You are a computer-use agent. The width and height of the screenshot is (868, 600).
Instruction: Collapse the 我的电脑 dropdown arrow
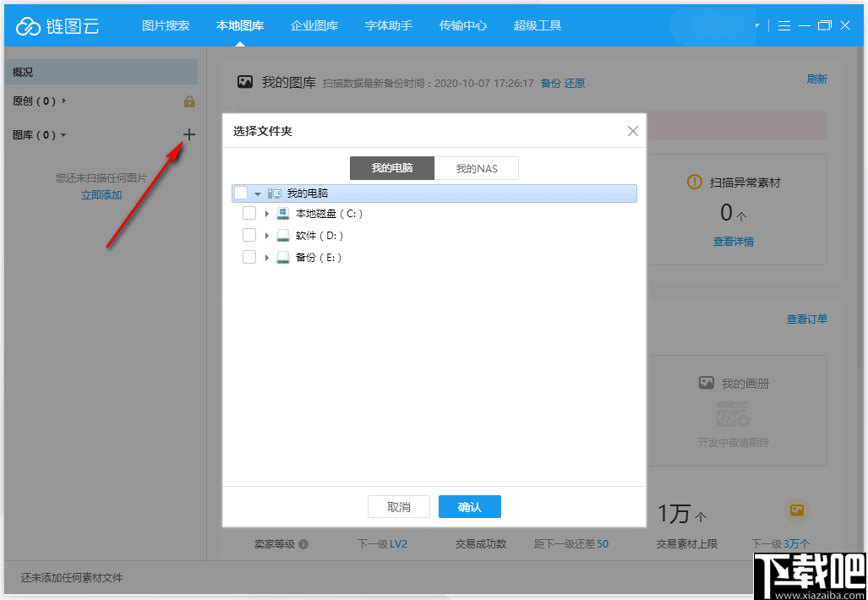tap(258, 193)
